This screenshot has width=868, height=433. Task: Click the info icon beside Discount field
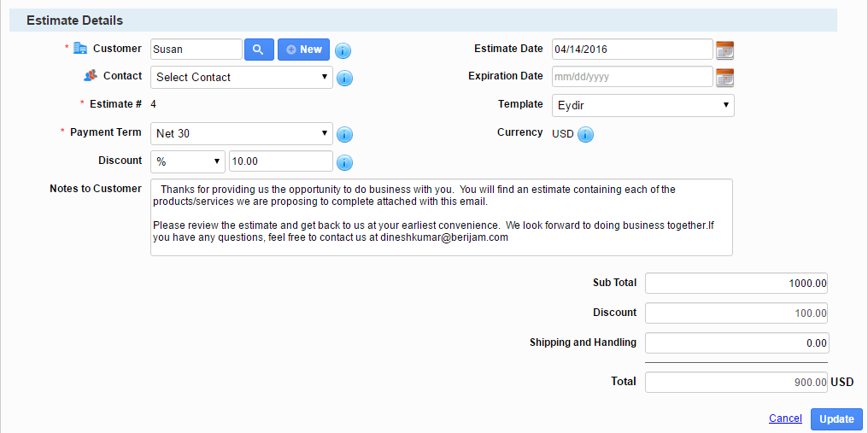click(344, 163)
